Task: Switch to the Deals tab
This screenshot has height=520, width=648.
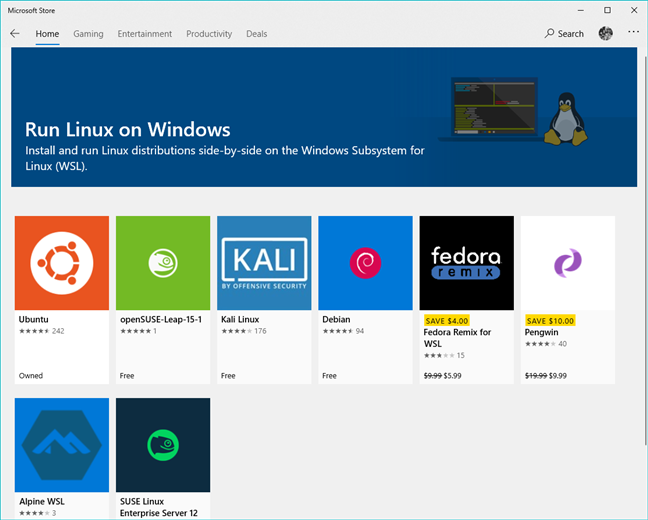Action: [x=257, y=34]
